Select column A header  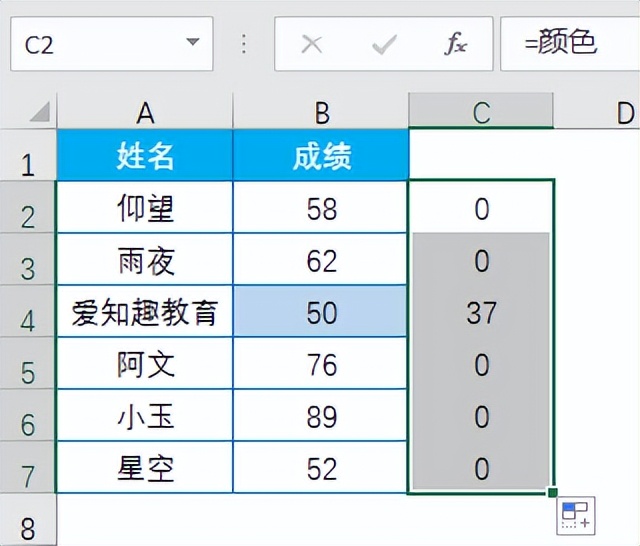(145, 111)
